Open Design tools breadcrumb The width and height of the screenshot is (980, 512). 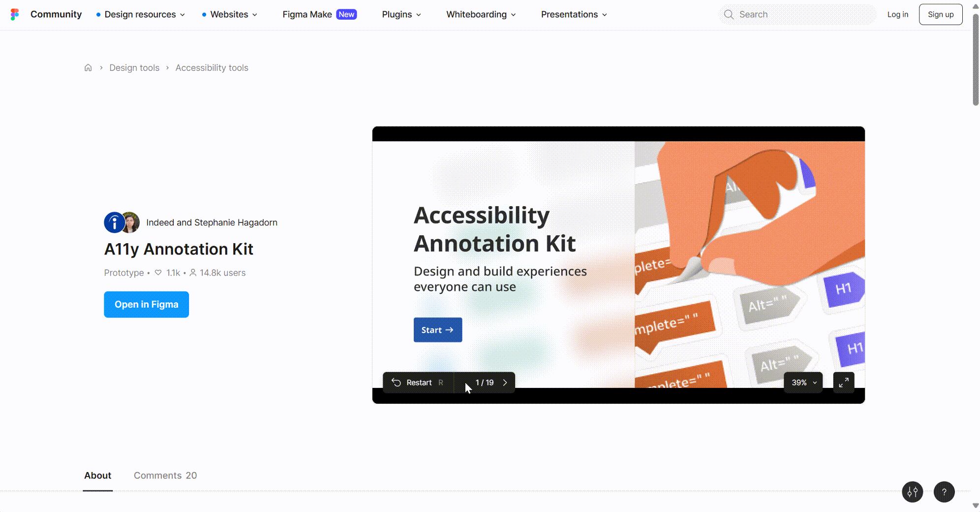coord(134,67)
